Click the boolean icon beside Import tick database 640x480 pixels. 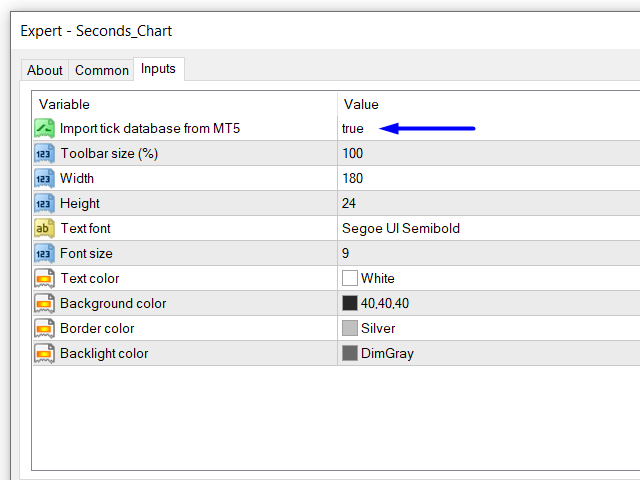(44, 129)
